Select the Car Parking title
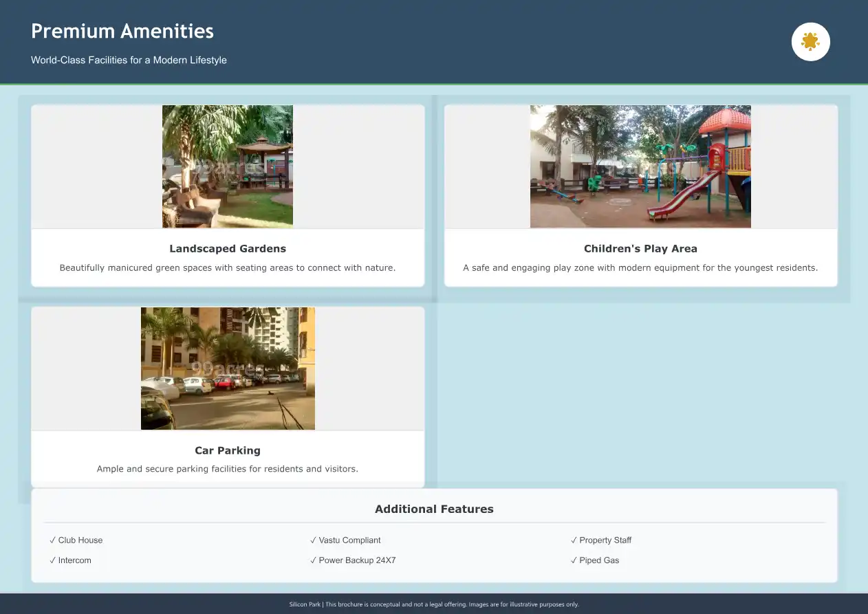This screenshot has width=868, height=614. coord(228,451)
